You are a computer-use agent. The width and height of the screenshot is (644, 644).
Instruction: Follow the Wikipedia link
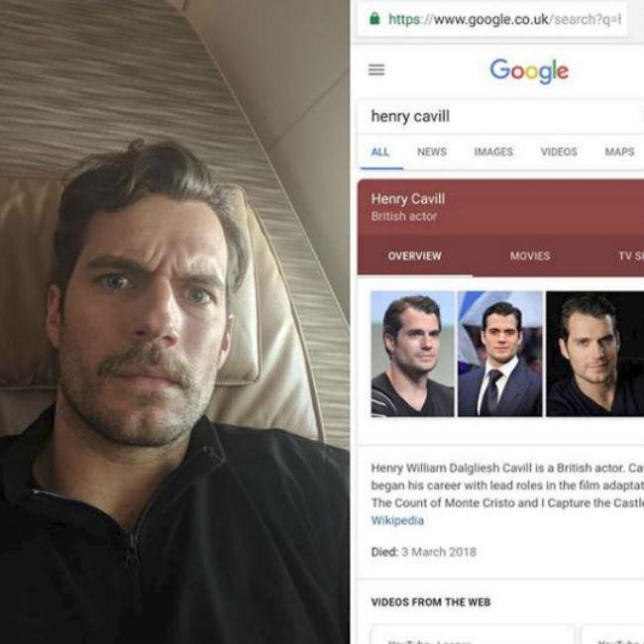397,520
